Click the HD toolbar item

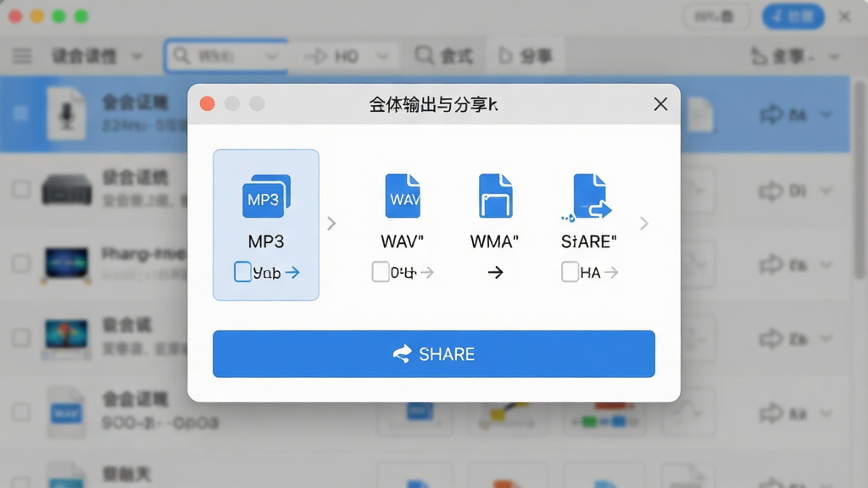[332, 56]
